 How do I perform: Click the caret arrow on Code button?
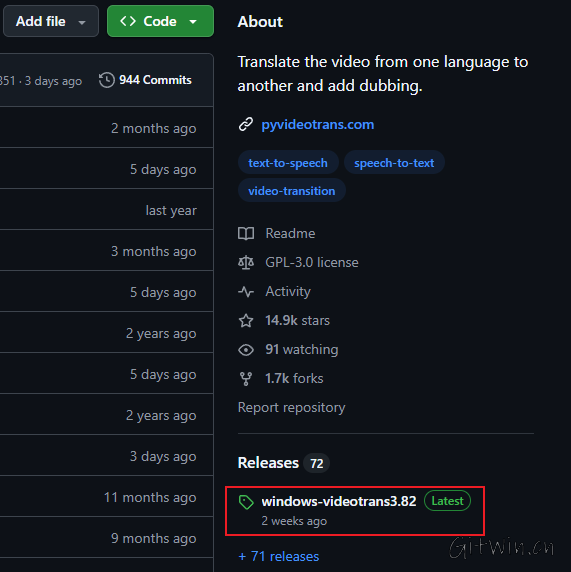(x=193, y=22)
